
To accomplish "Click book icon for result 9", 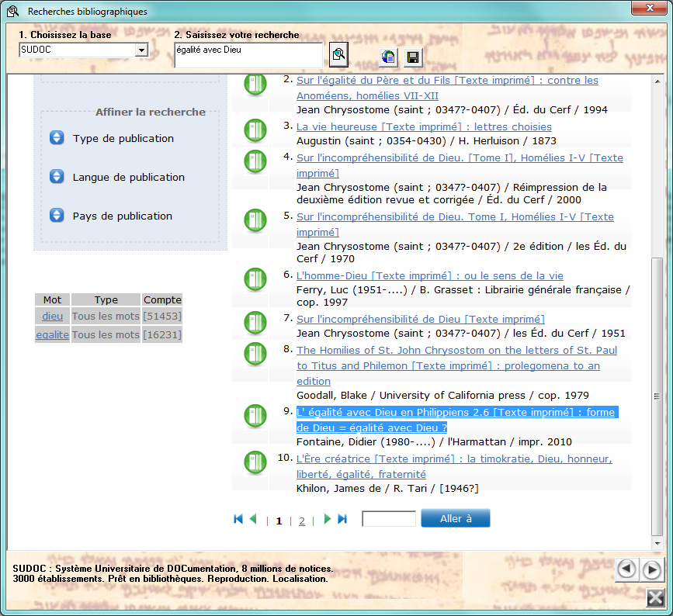I will pos(255,416).
